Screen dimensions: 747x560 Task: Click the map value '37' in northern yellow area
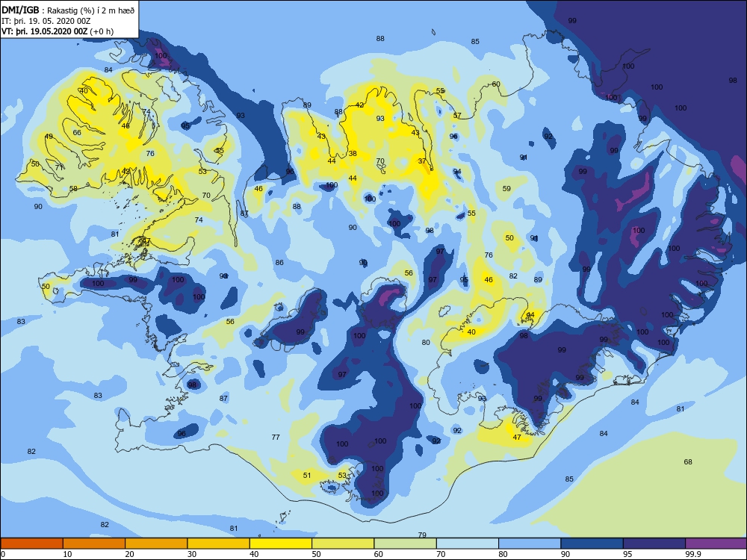point(422,161)
